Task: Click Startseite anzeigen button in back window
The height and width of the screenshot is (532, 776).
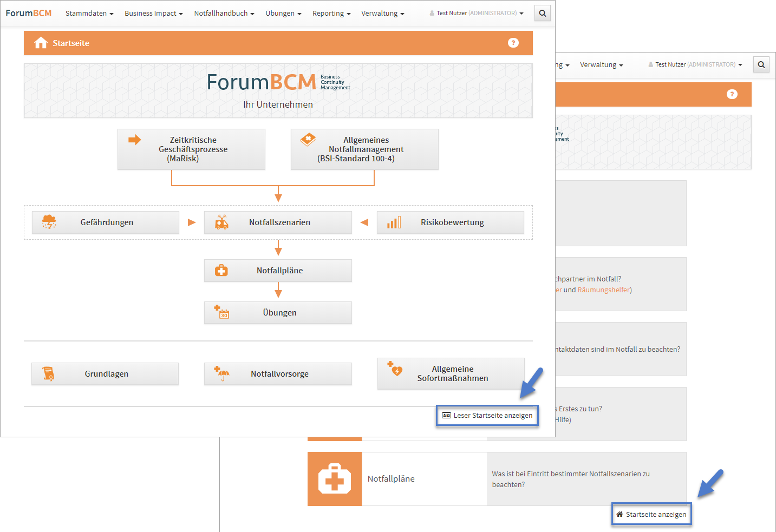Action: pyautogui.click(x=651, y=514)
